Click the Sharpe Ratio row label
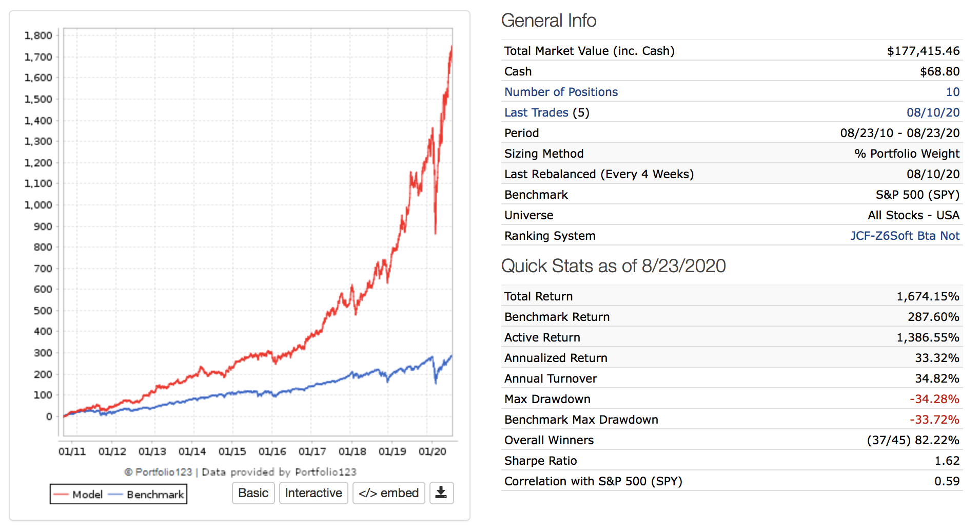This screenshot has height=530, width=980. [540, 461]
